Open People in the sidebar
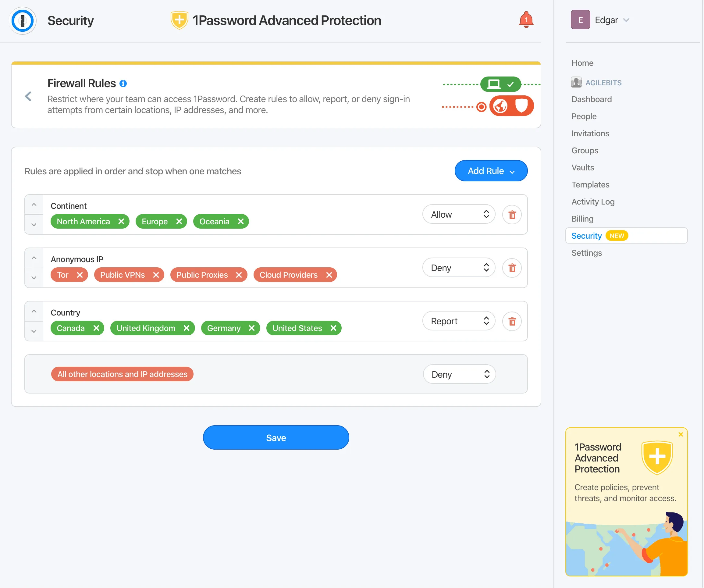 [x=584, y=116]
